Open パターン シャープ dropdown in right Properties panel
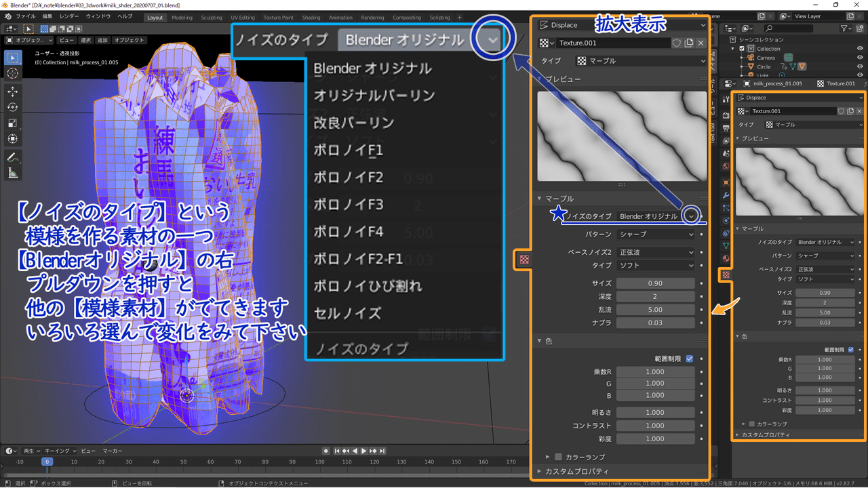The height and width of the screenshot is (488, 868). coord(825,256)
